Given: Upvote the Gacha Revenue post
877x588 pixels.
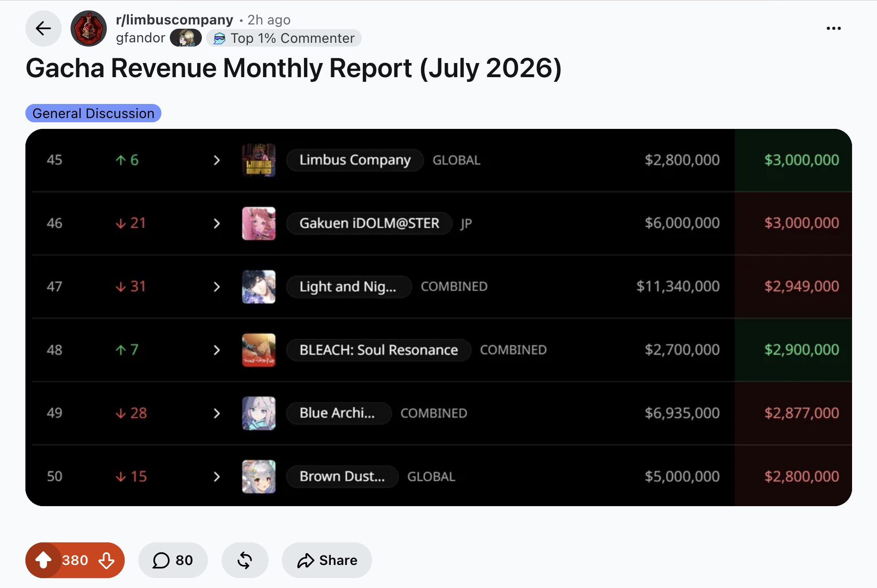Looking at the screenshot, I should (43, 560).
